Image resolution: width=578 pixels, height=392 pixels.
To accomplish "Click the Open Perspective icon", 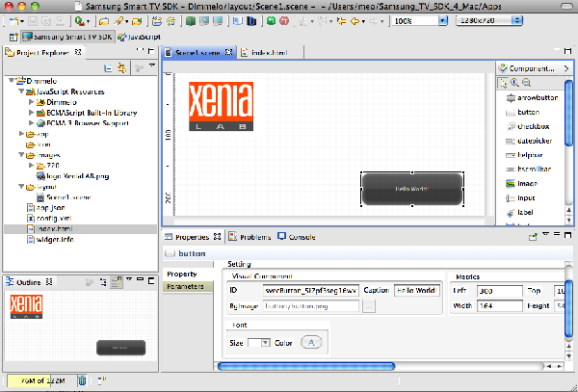I will coord(13,37).
